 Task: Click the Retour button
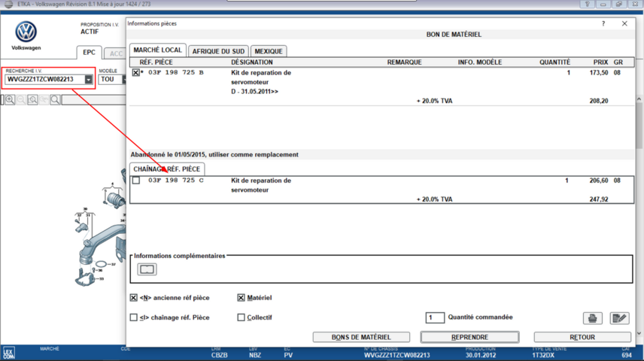pyautogui.click(x=582, y=337)
